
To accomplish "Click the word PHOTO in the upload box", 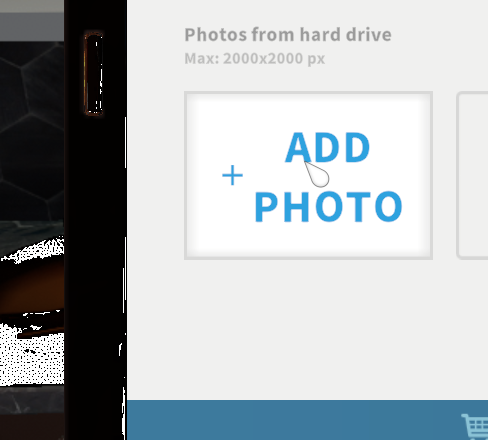I will 328,207.
